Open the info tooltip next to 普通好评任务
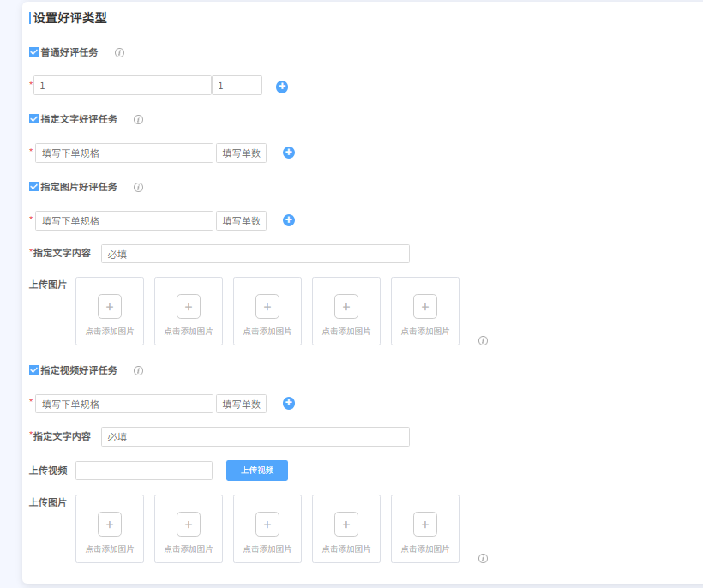 pos(119,52)
